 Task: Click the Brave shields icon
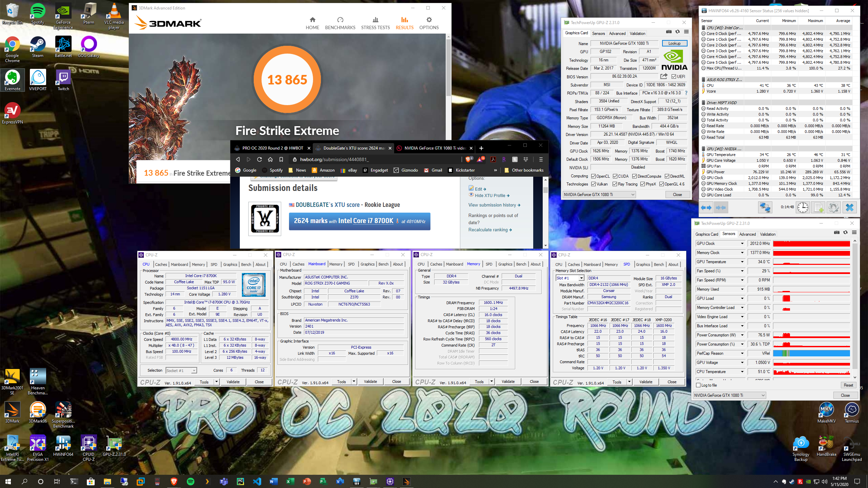point(469,159)
